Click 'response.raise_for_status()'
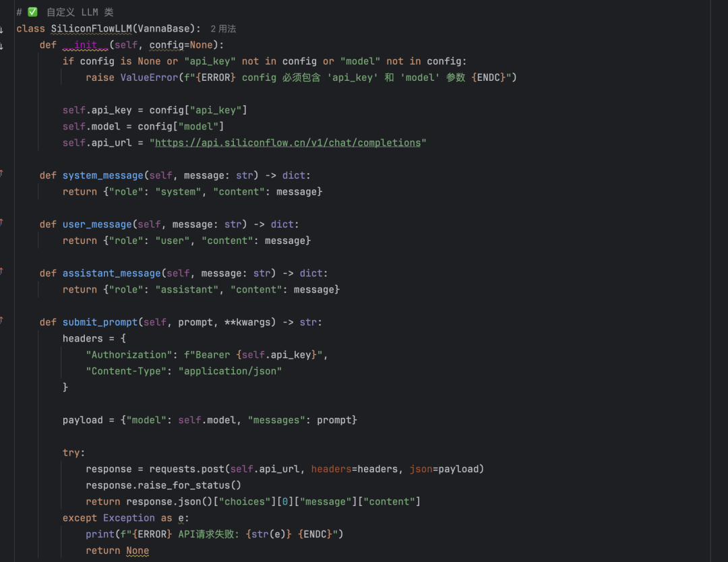The height and width of the screenshot is (562, 728). coord(163,485)
